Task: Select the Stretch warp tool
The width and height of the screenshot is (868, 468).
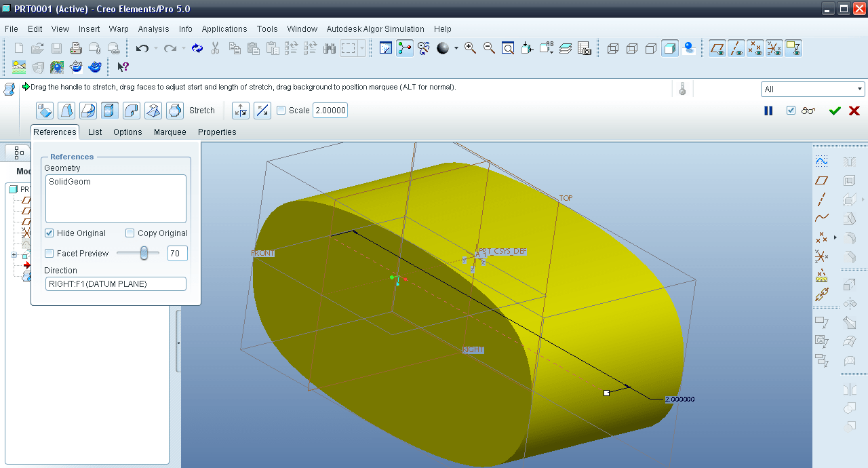Action: pos(110,111)
